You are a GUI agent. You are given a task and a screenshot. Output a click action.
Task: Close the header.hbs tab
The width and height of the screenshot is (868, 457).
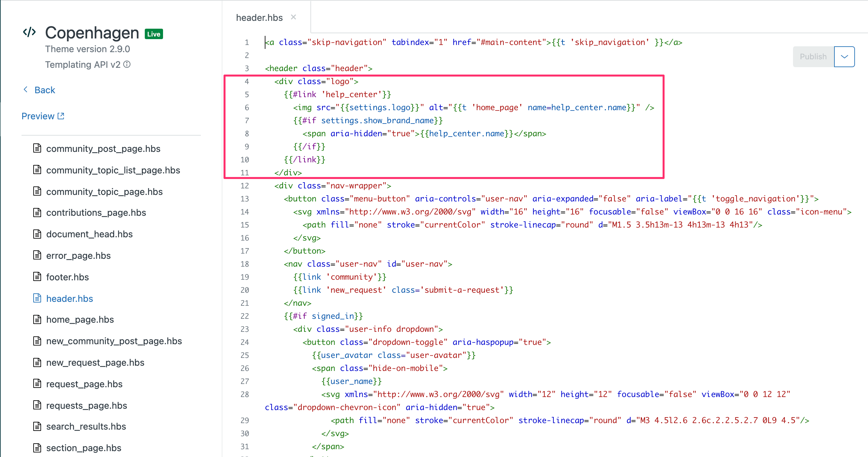point(293,17)
